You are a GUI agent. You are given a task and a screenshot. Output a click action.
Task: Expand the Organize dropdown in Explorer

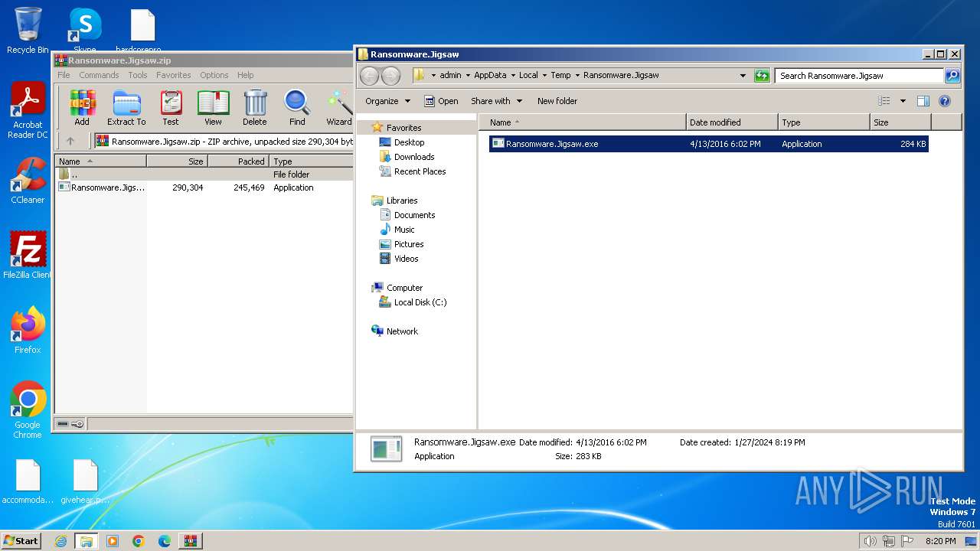point(387,101)
